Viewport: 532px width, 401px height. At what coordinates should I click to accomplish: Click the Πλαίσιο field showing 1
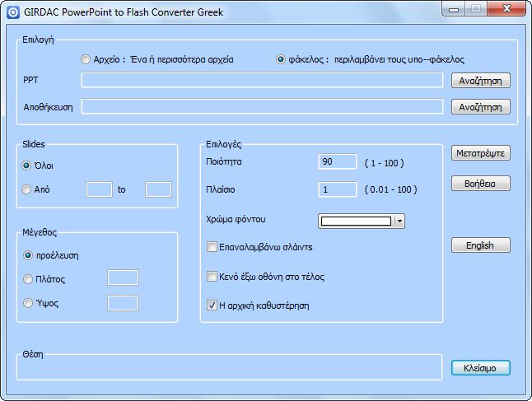point(338,189)
